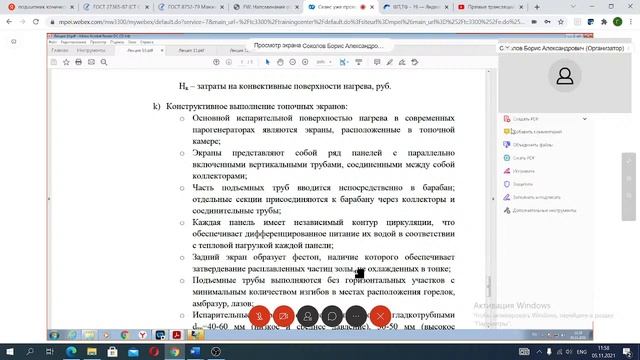
Task: Switch to the Лекция 11.pdf document tab
Action: coord(191,50)
